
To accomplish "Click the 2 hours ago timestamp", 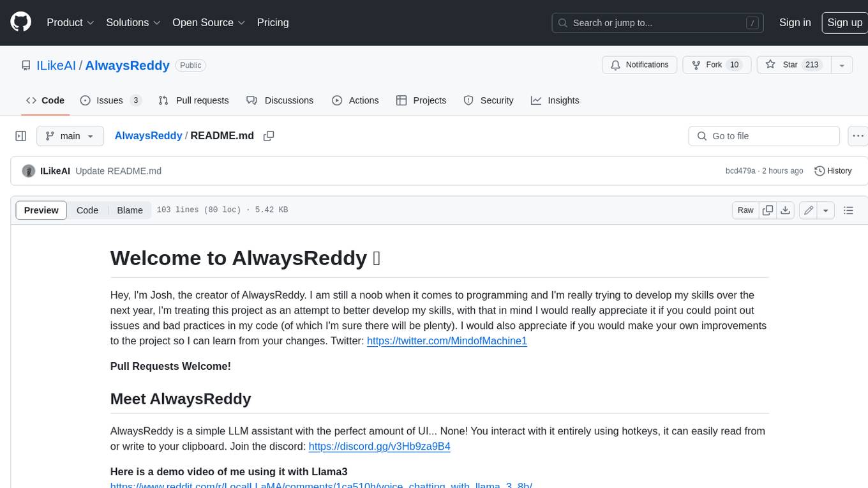I will [782, 171].
